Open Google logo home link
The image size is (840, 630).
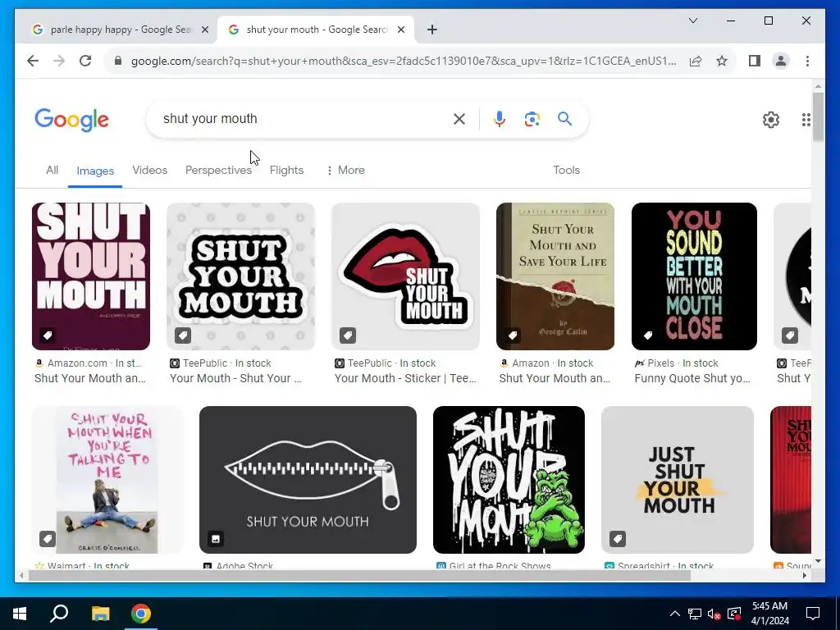click(x=72, y=120)
